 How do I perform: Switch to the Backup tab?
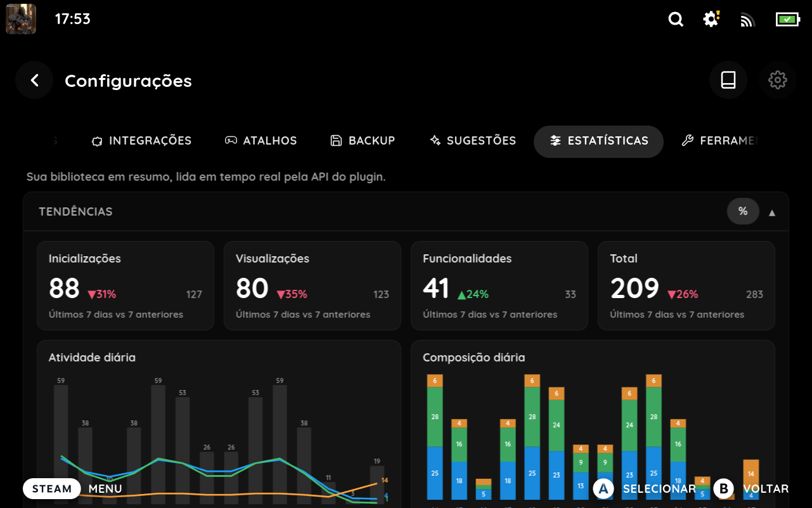coord(363,141)
